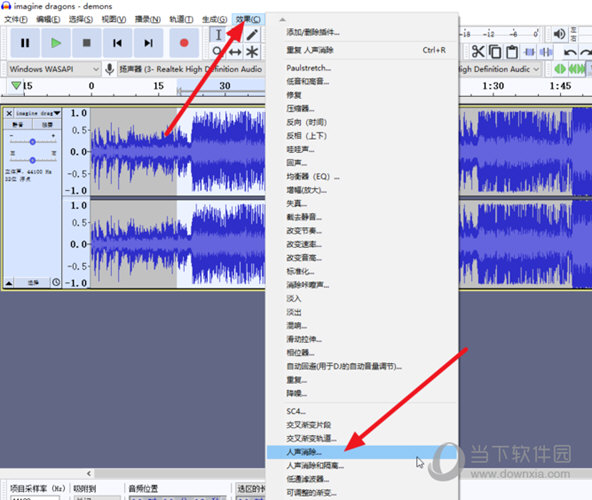This screenshot has width=592, height=500.
Task: Open the Realtek speaker device dropdown
Action: 190,69
